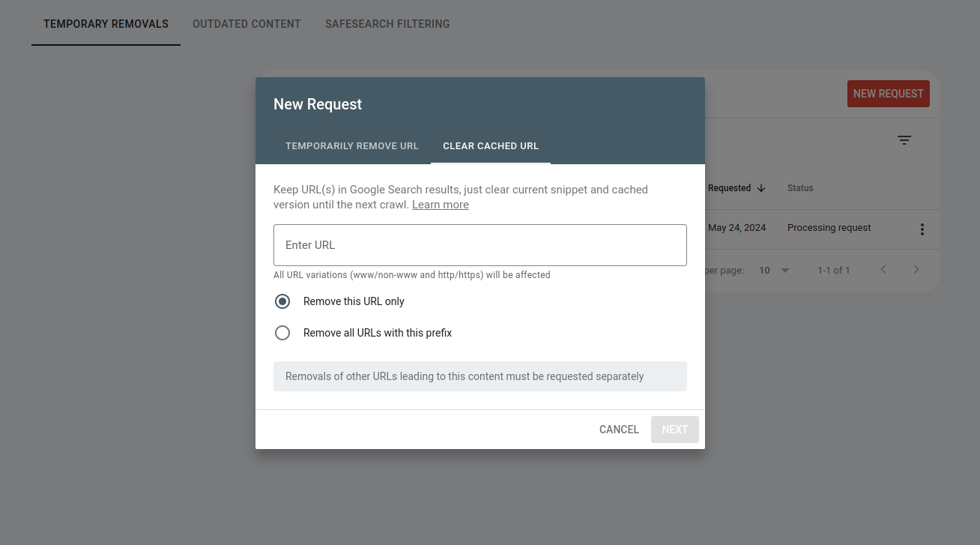Select Remove all URLs with this prefix

pyautogui.click(x=282, y=333)
